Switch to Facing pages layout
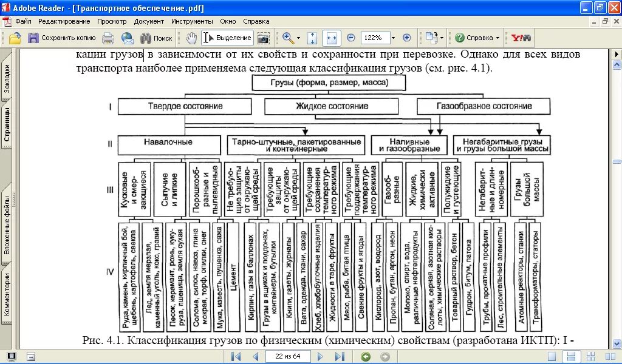Screen dimensions: 622x364 click(610, 357)
